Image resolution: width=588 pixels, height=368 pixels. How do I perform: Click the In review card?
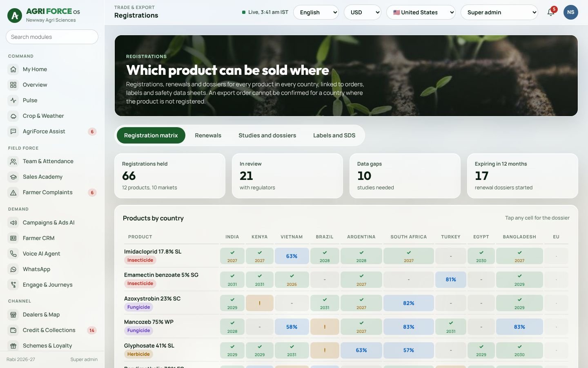[x=287, y=176]
